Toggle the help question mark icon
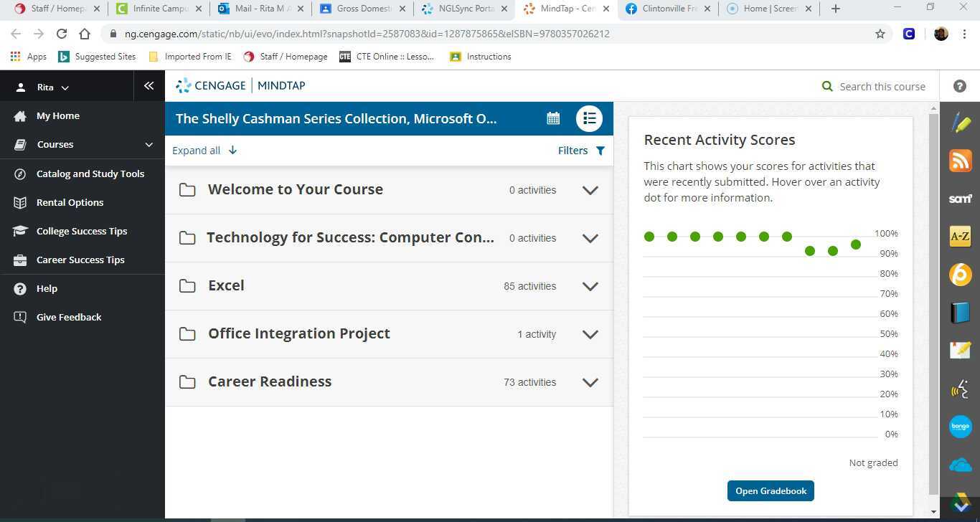The width and height of the screenshot is (980, 522). [959, 86]
